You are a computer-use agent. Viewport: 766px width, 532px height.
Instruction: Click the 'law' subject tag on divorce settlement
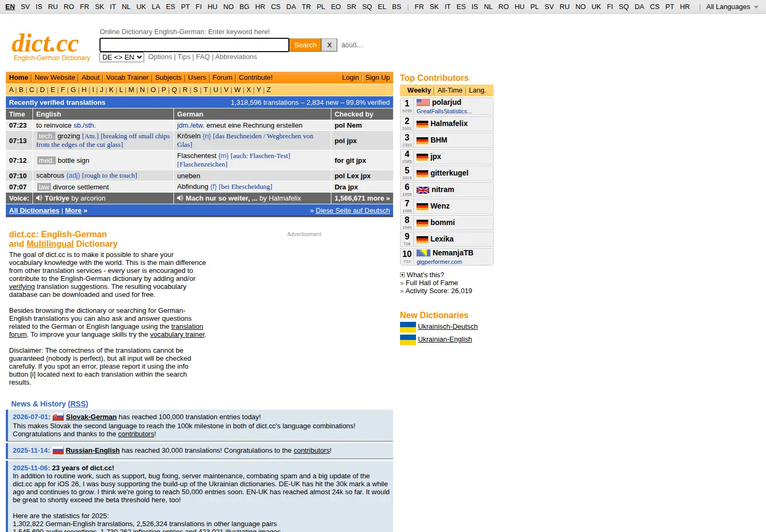coord(44,187)
